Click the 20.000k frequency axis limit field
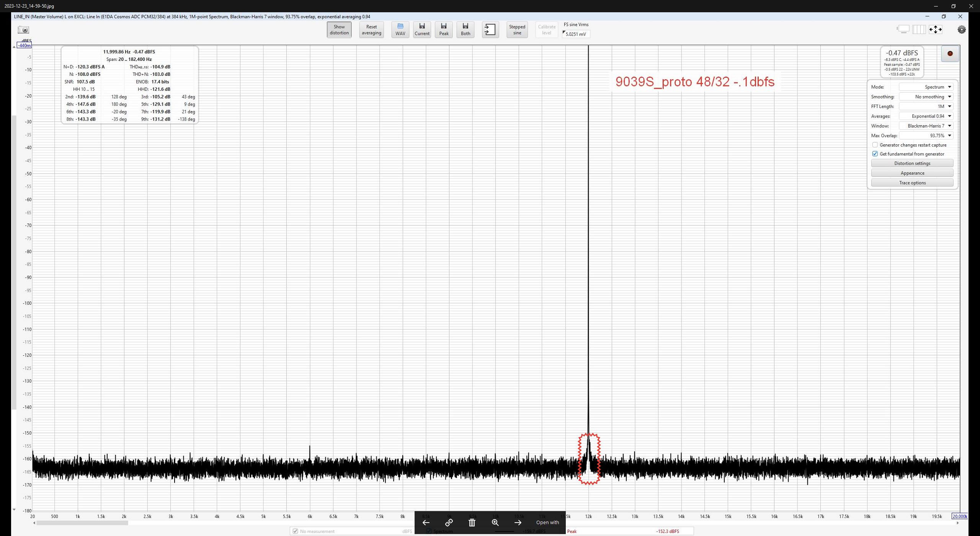Screen dimensions: 980x536 [x=960, y=516]
